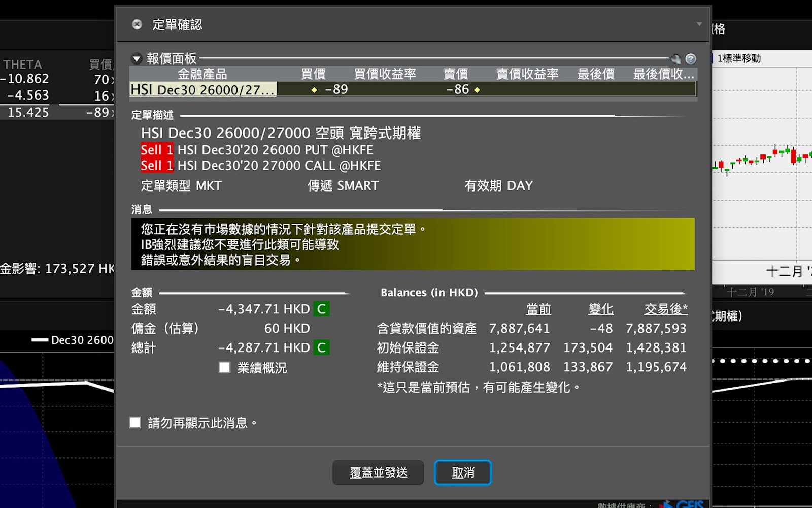Click THETA column header in background window

tap(22, 65)
